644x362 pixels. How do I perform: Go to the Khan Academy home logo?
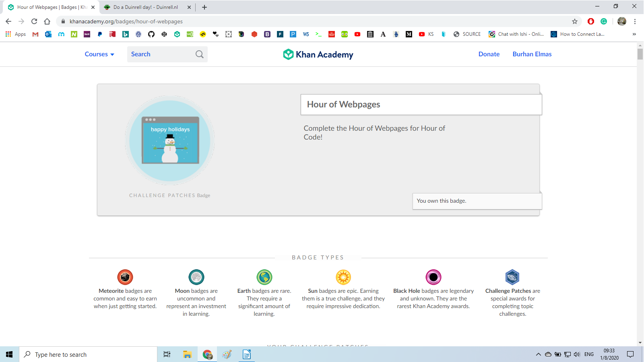point(318,54)
